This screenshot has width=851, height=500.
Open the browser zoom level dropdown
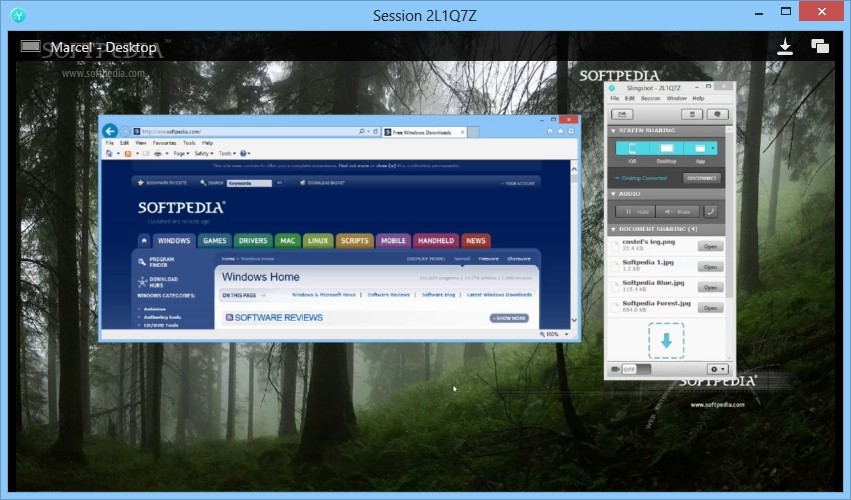coord(567,334)
